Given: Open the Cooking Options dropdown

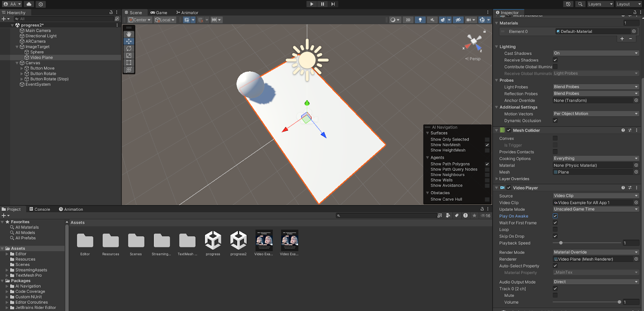Looking at the screenshot, I should (x=596, y=159).
